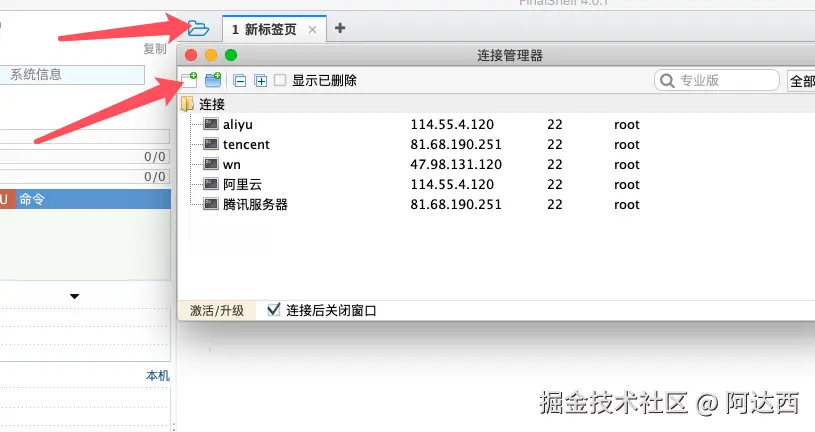Viewport: 815px width, 432px height.
Task: Click the 复制 link in the sidebar
Action: (x=155, y=49)
